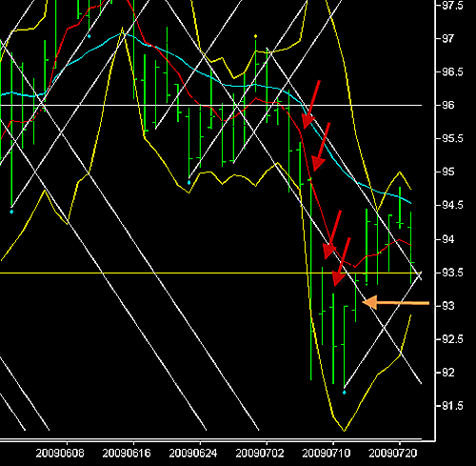Click the yellow high marker dot near 97
Screen dimensions: 476x466
[x=256, y=36]
